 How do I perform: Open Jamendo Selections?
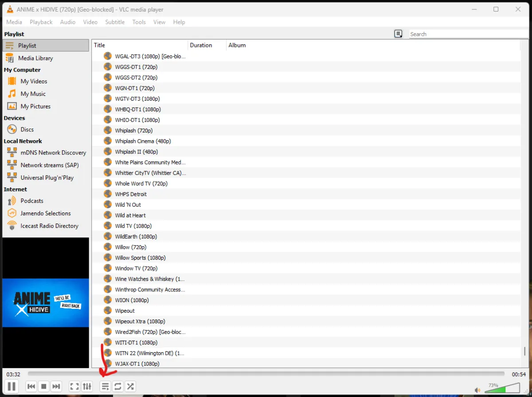[x=46, y=213]
